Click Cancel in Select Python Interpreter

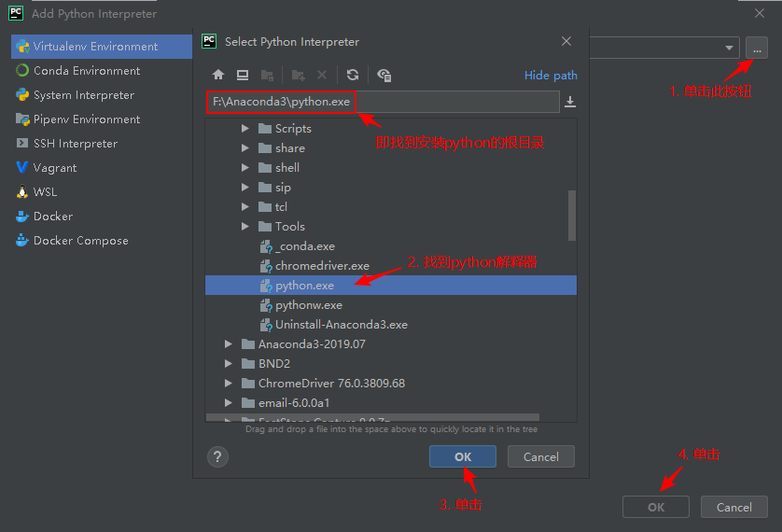pyautogui.click(x=541, y=456)
